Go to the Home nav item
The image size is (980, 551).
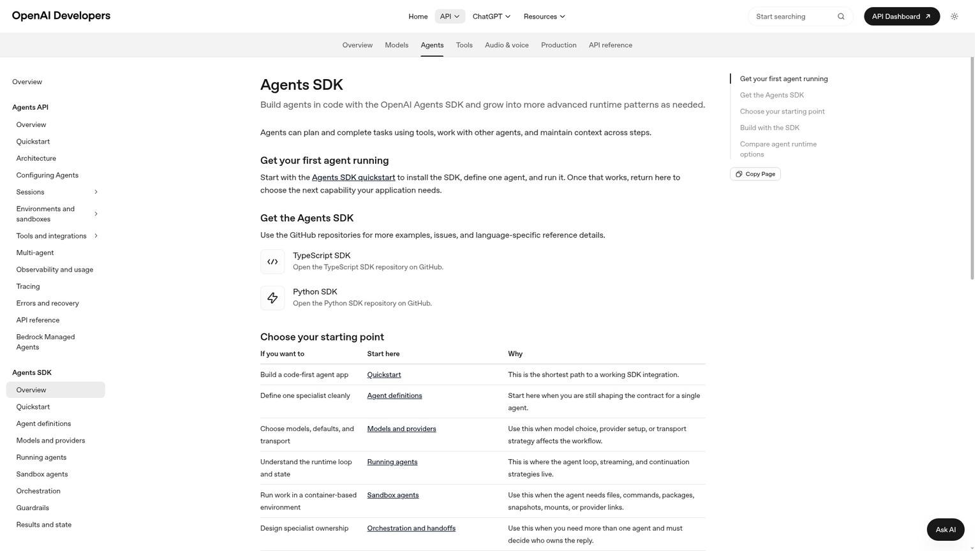[x=418, y=17]
